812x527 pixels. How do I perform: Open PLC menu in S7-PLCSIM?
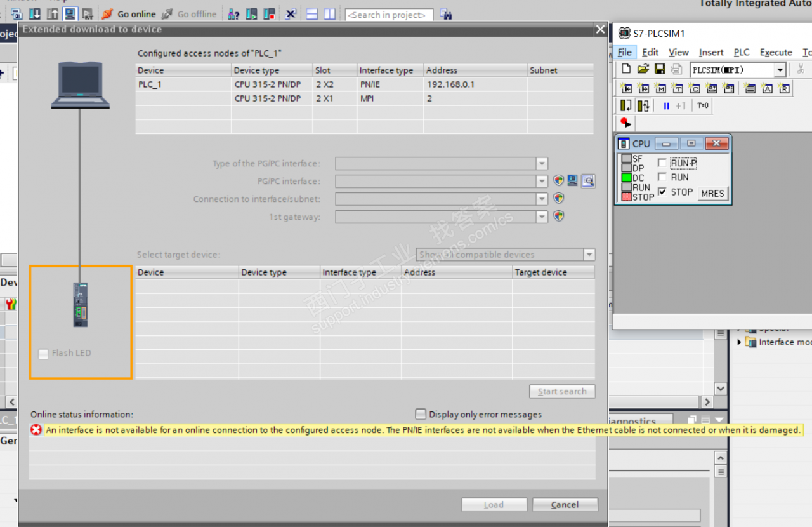pyautogui.click(x=742, y=52)
